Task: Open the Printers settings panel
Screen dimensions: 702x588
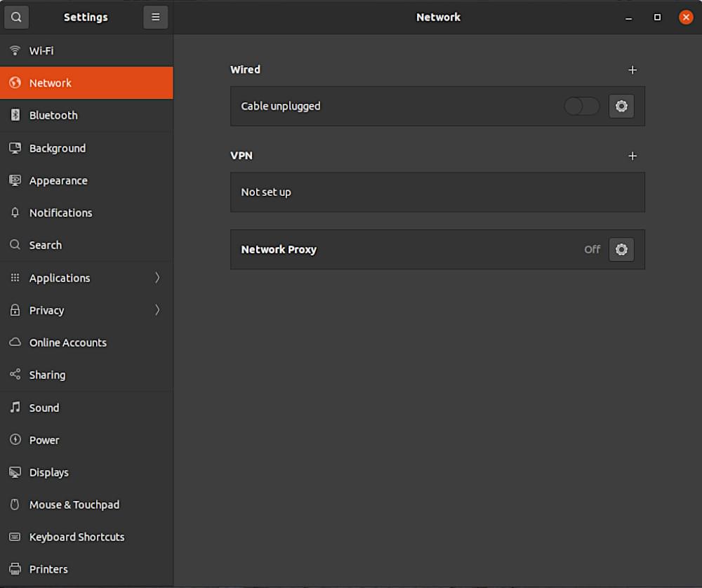Action: (48, 569)
